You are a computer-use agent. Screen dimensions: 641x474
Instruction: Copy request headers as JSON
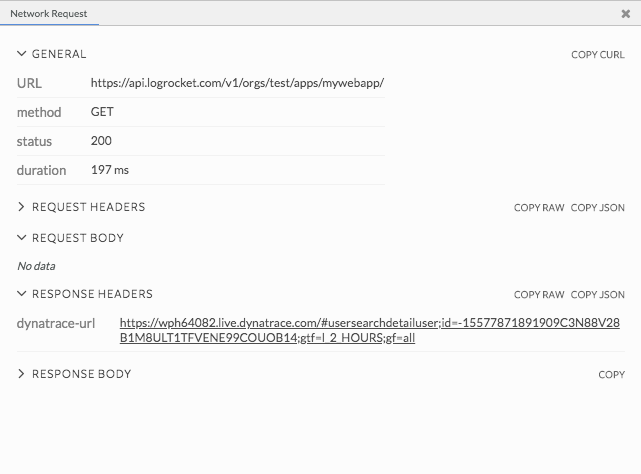pyautogui.click(x=598, y=208)
